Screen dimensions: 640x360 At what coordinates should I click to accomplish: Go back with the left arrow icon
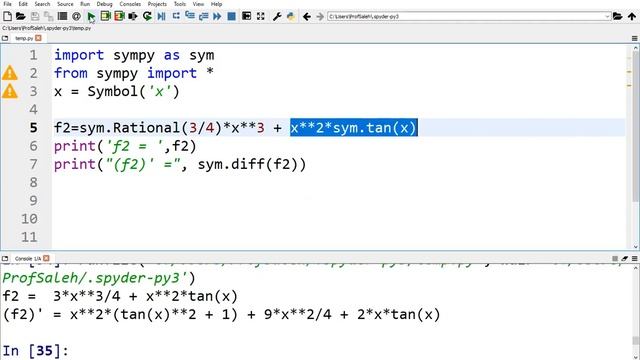tap(307, 16)
